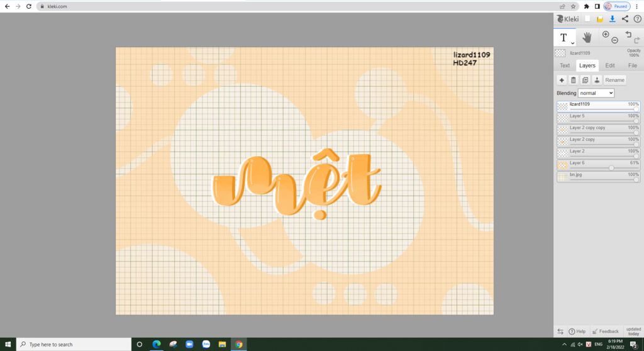Screen dimensions: 644x351
Task: Open the browser extensions puzzle icon
Action: [587, 6]
